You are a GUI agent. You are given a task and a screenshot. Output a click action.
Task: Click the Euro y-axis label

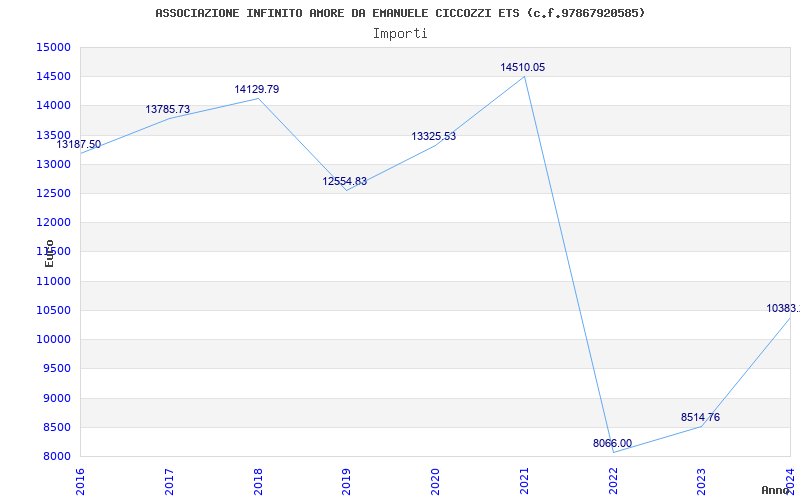tap(49, 253)
